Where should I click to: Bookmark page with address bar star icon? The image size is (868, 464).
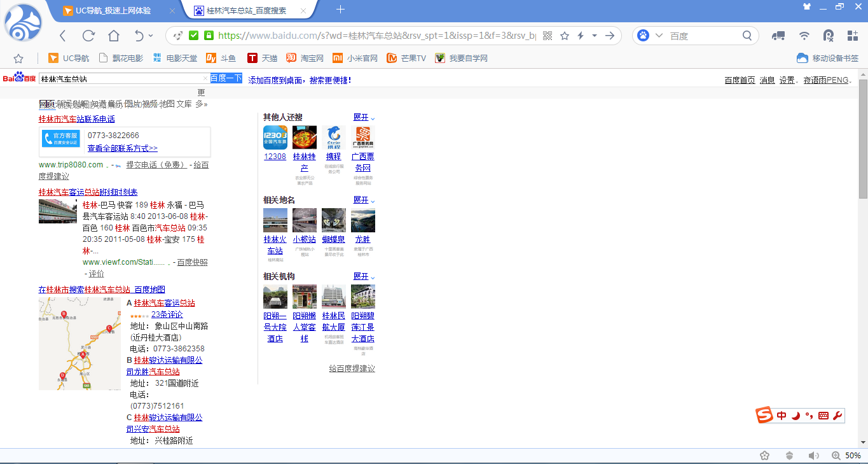tap(565, 36)
